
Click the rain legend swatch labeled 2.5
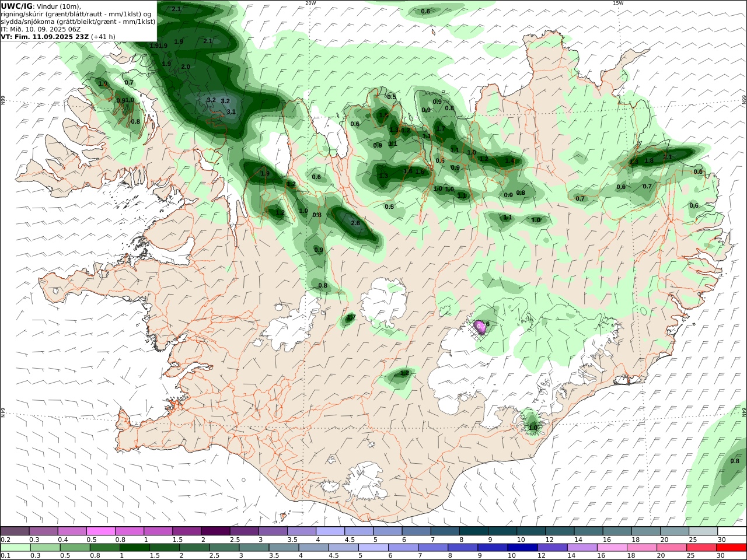tap(225, 547)
